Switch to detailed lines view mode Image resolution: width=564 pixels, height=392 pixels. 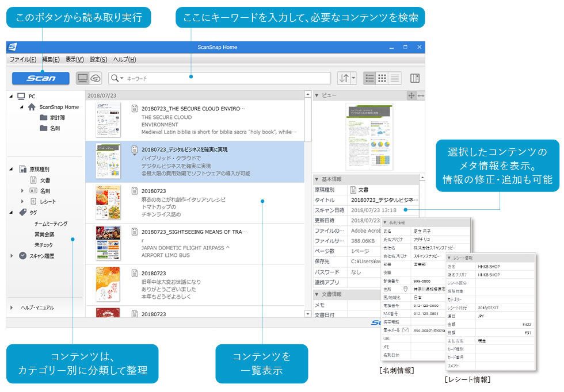click(x=395, y=78)
